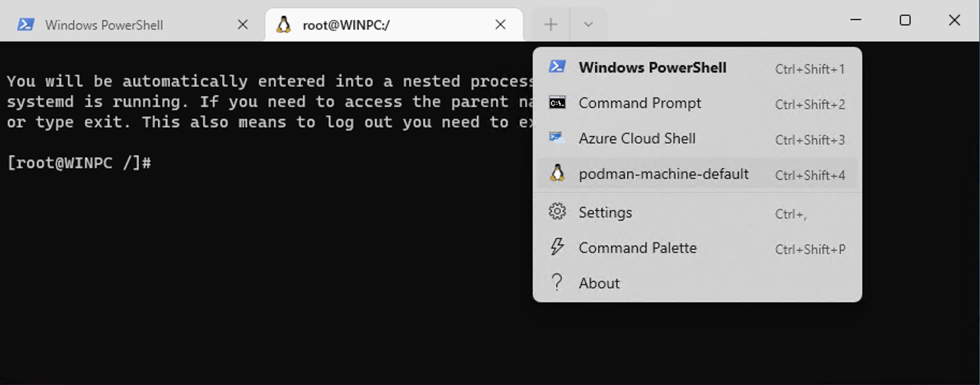Collapse the new tab profile dropdown chevron
The width and height of the screenshot is (980, 385).
(588, 25)
